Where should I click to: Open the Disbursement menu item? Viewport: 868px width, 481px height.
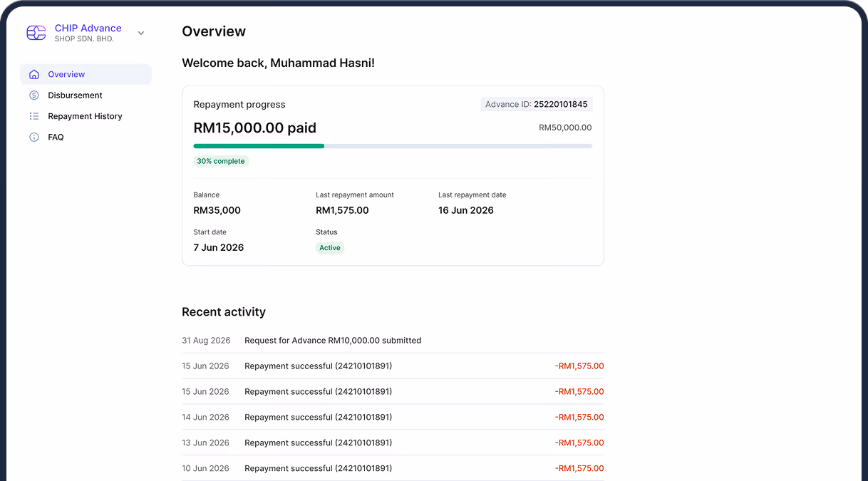pyautogui.click(x=86, y=95)
